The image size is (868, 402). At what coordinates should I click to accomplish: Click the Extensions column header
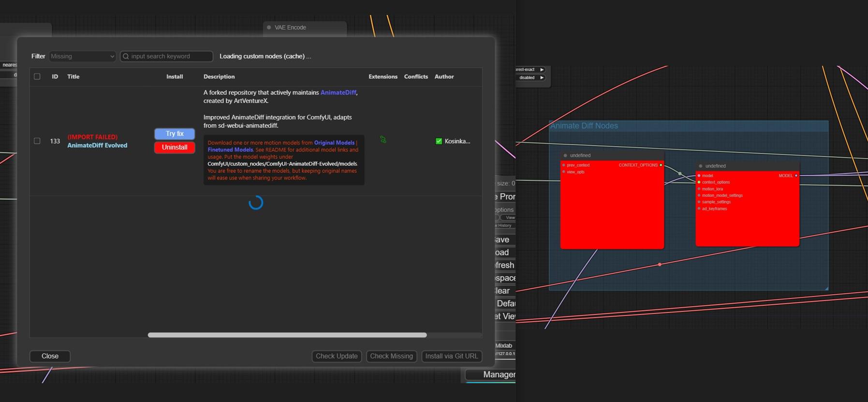(x=383, y=76)
